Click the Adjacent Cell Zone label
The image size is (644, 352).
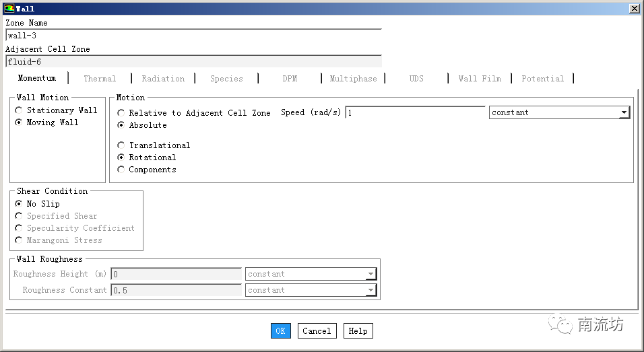click(x=48, y=49)
